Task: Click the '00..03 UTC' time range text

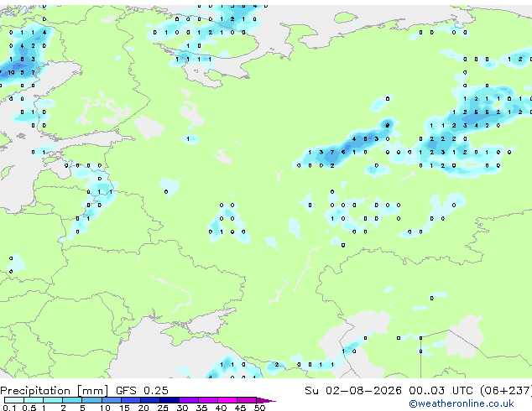Action: click(441, 391)
